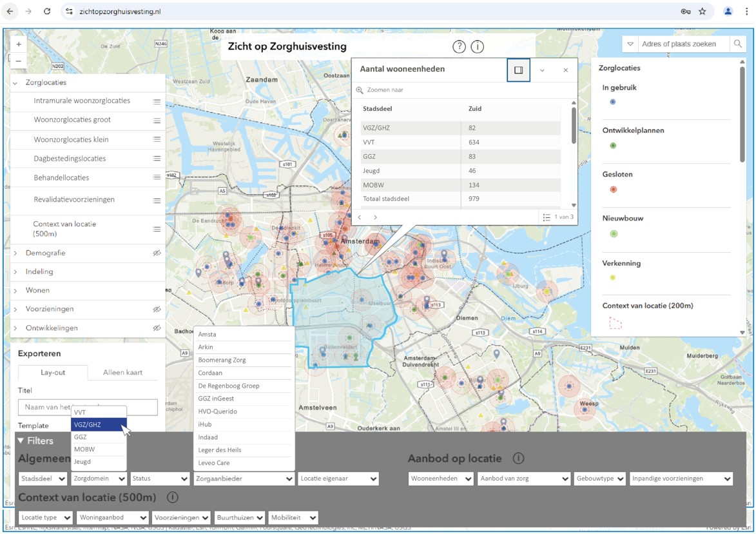Select VGZ/GHZ in Zorgdomein list
Viewport: 756px width, 534px height.
pyautogui.click(x=99, y=424)
